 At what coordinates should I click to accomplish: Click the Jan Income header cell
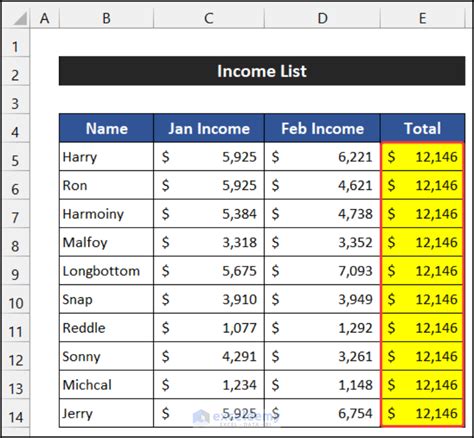209,128
